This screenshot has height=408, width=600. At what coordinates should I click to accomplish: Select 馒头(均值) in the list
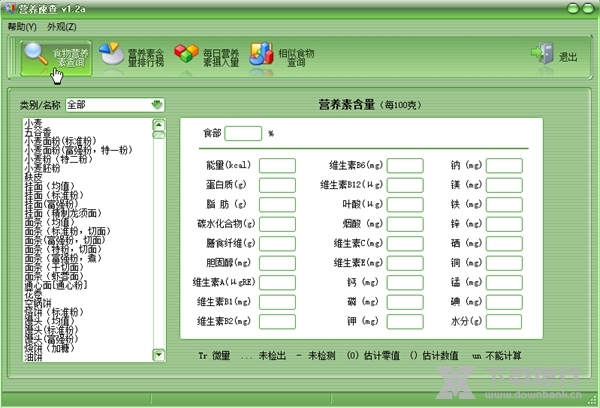(x=49, y=321)
